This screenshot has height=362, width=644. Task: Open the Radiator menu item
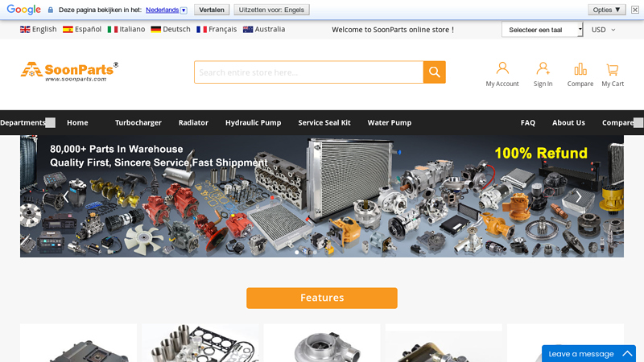[x=193, y=123]
